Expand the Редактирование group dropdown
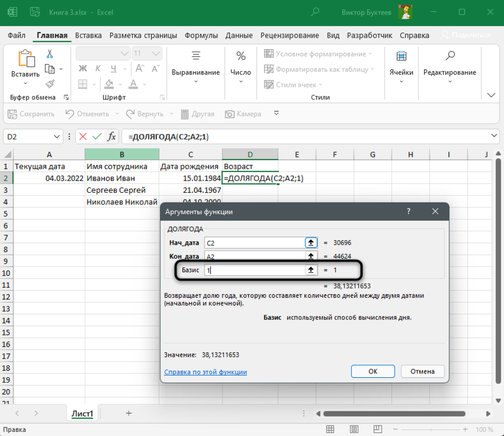Viewport: 504px width, 436px height. pyautogui.click(x=449, y=72)
